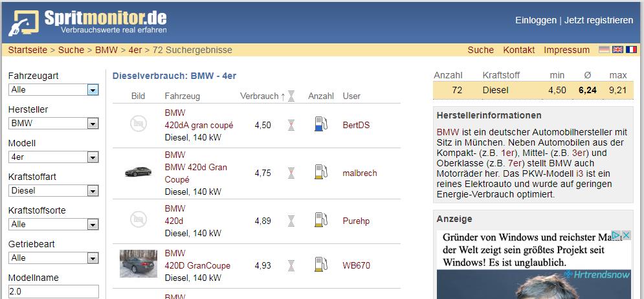This screenshot has width=644, height=299.
Task: Click the hourglass icon in BertDS row
Action: (291, 126)
